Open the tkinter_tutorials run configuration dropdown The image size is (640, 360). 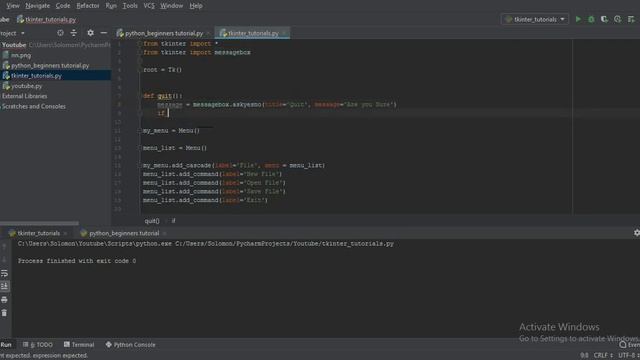click(x=535, y=19)
